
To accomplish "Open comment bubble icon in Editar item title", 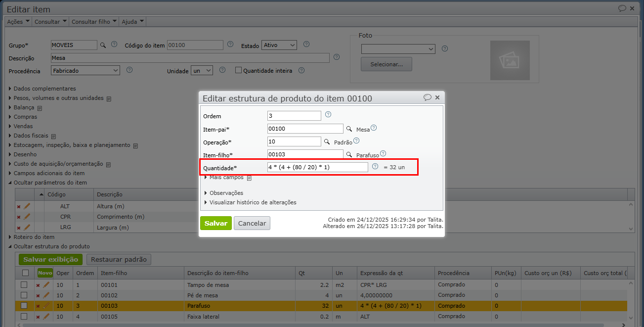I will tap(622, 8).
